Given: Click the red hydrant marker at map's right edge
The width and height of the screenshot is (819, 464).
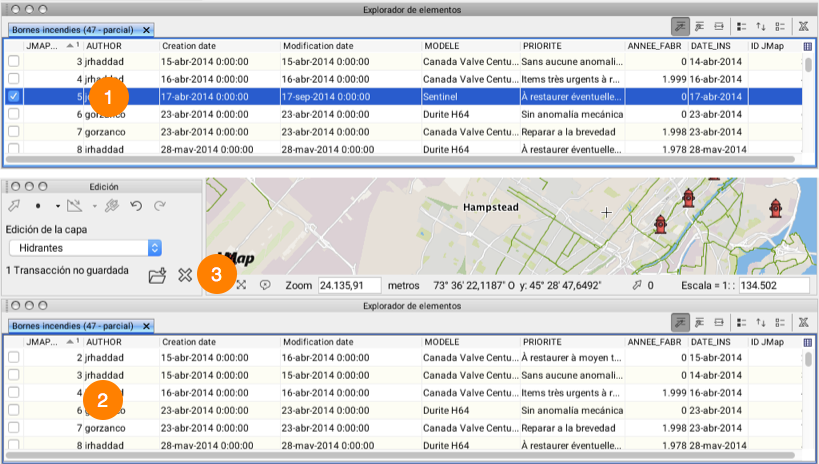Looking at the screenshot, I should point(773,207).
